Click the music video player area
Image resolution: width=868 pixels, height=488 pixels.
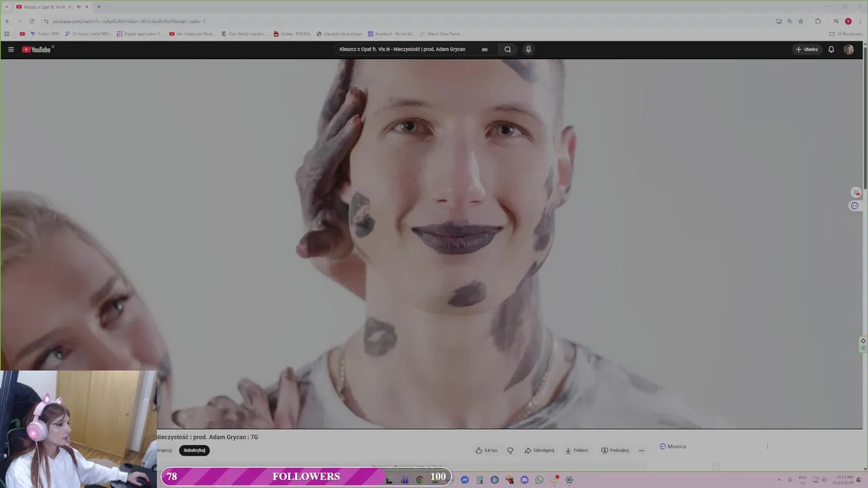431,244
